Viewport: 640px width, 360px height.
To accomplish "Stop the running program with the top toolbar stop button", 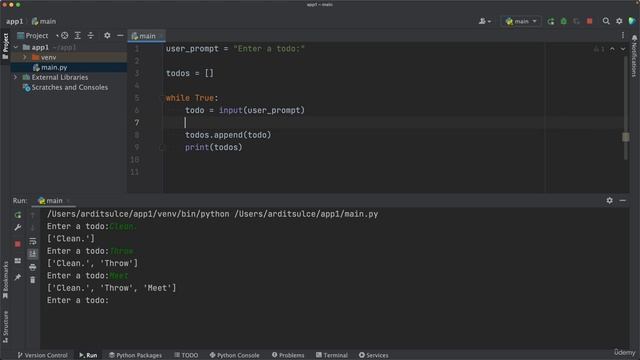I will coord(589,21).
